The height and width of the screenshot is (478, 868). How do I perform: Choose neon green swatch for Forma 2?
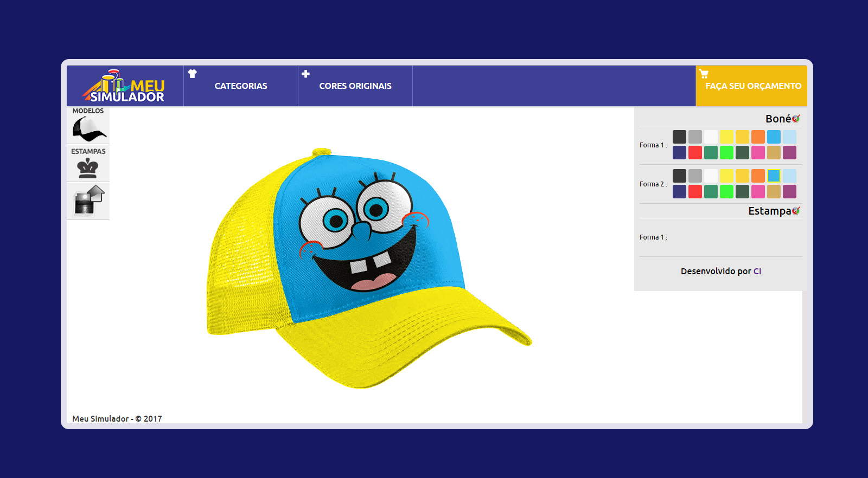click(726, 191)
